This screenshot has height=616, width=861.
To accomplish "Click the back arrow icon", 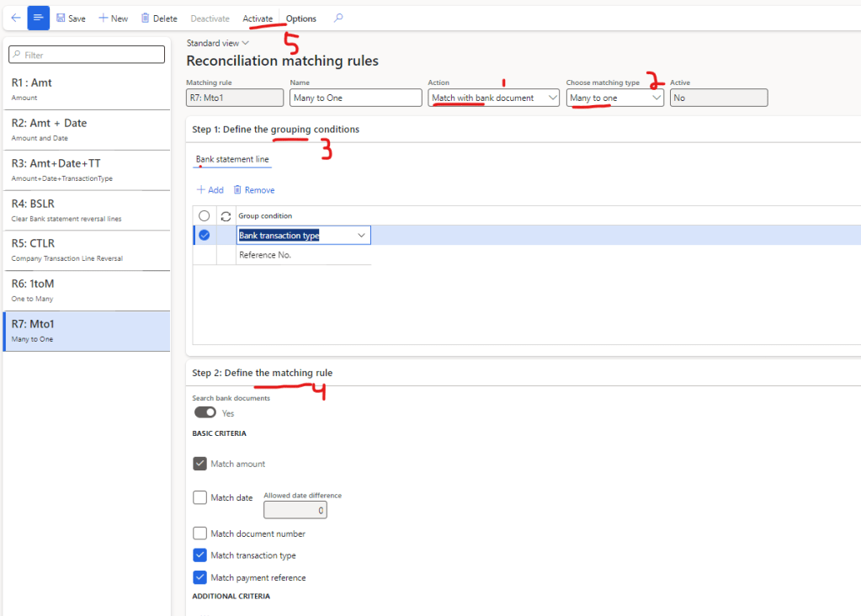I will tap(15, 18).
